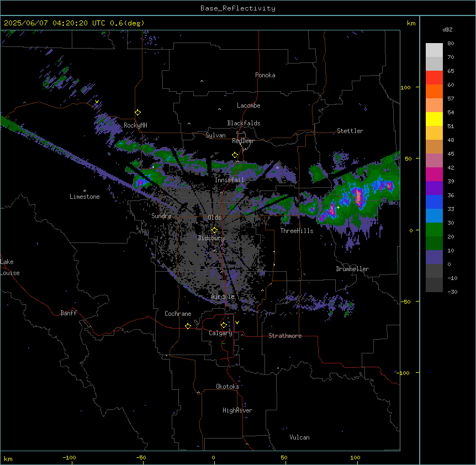Click the Base_Reflectivity title
This screenshot has width=476, height=465.
coord(238,8)
